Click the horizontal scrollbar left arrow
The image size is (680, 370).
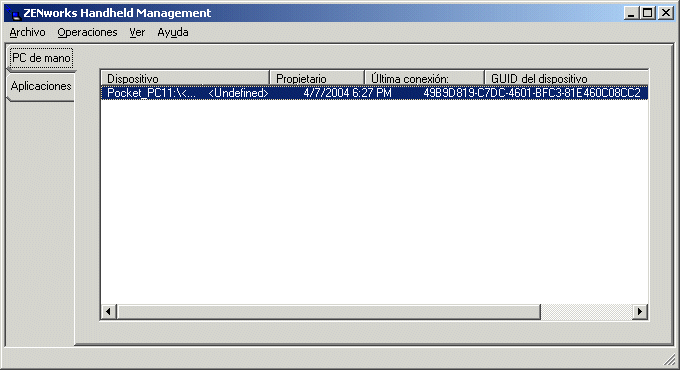coord(109,311)
